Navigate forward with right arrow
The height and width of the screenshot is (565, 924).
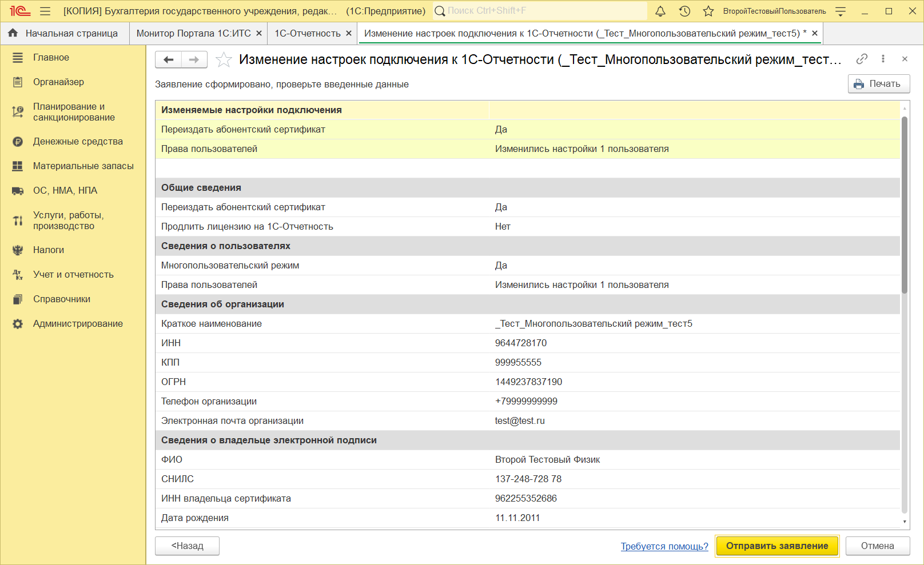coord(194,59)
